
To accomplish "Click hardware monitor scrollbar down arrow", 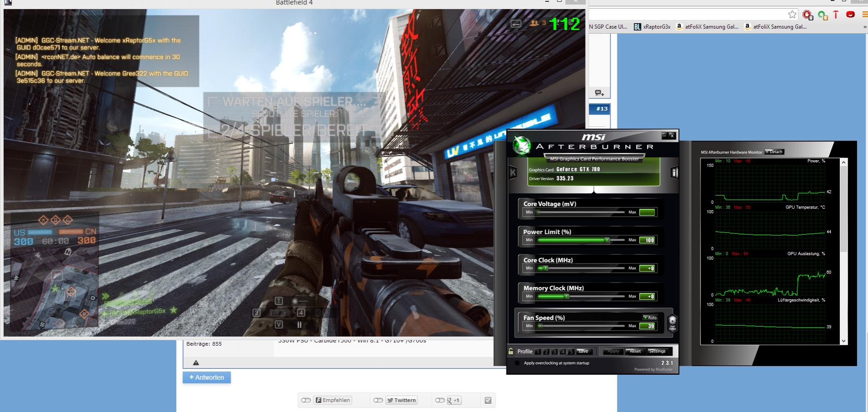I will pos(844,341).
